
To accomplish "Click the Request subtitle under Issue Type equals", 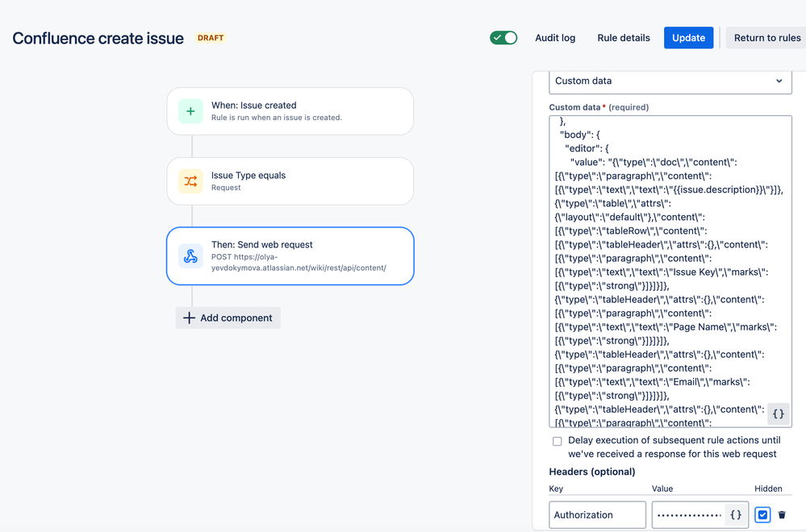I will coord(226,188).
